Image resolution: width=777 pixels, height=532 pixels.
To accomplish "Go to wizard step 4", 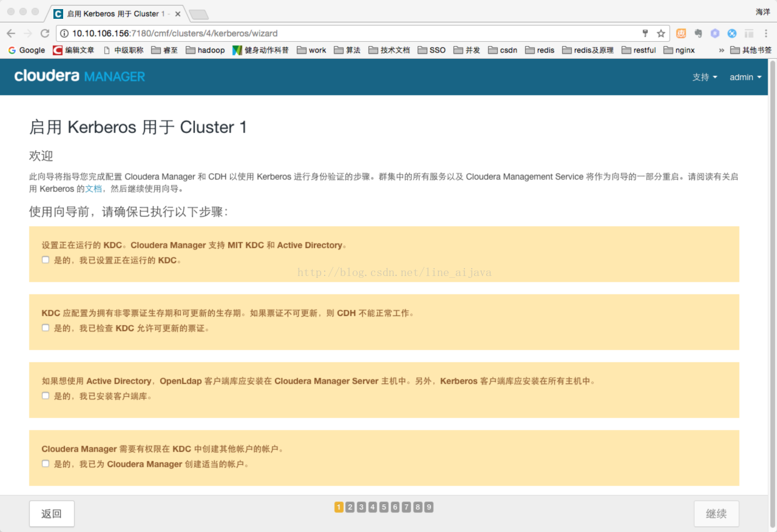I will pos(373,507).
